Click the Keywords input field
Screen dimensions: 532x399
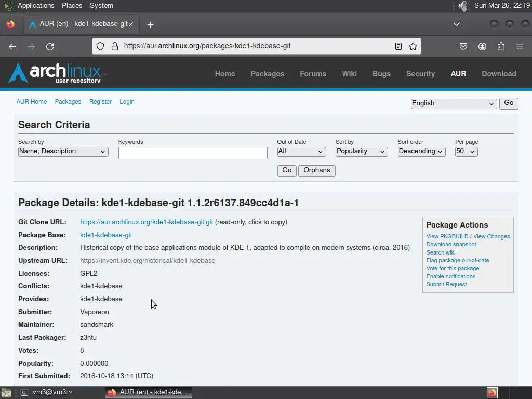pos(193,153)
